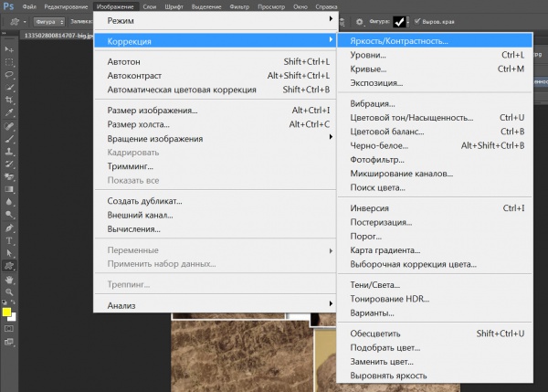
Task: Select Кривые adjustment option
Action: tap(369, 69)
